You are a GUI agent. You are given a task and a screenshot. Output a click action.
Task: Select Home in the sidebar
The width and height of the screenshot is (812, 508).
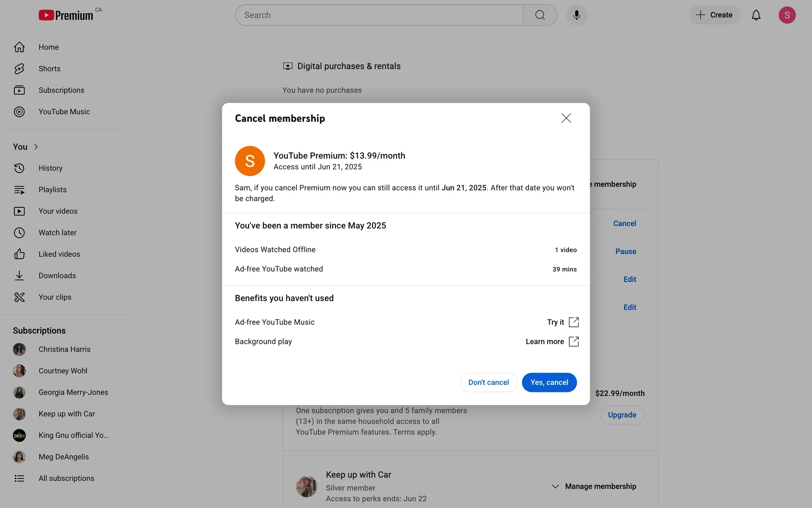click(64, 47)
